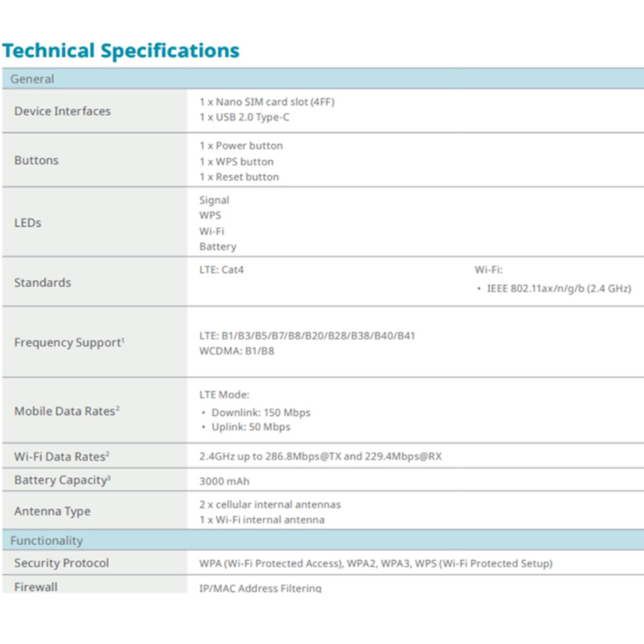This screenshot has height=644, width=644.
Task: Click the Antenna Type row label
Action: click(x=52, y=511)
